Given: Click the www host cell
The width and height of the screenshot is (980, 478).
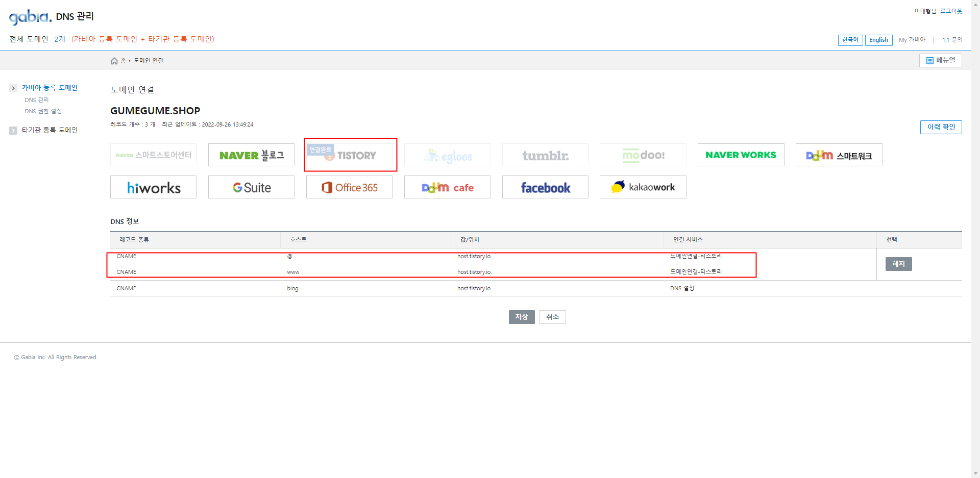Looking at the screenshot, I should (x=293, y=272).
